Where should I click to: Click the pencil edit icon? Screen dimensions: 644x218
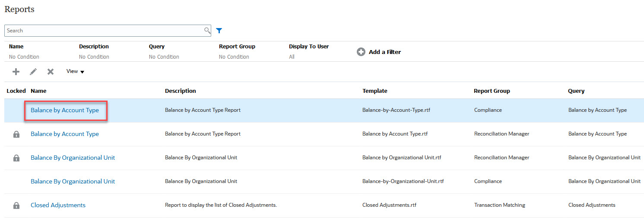(x=33, y=72)
